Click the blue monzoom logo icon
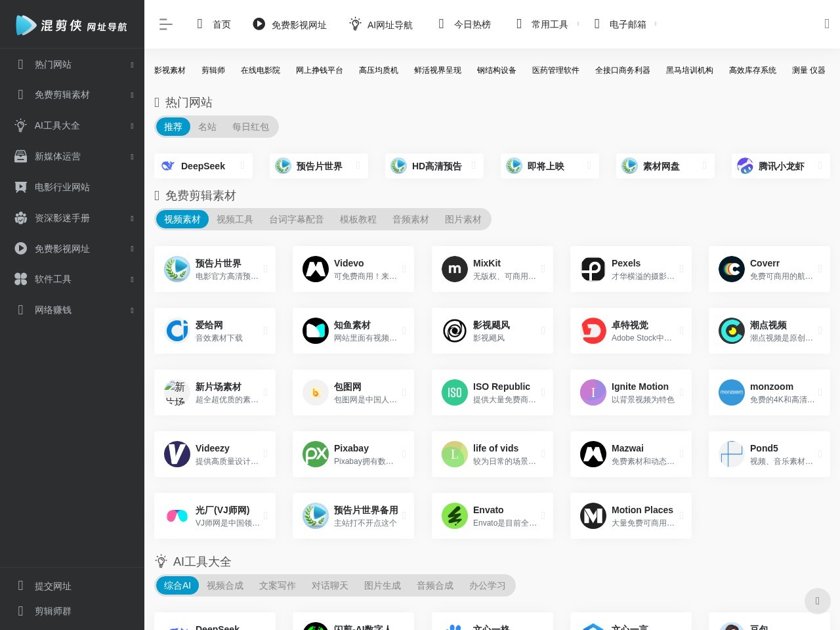Screen dimensions: 840x630 (732, 392)
